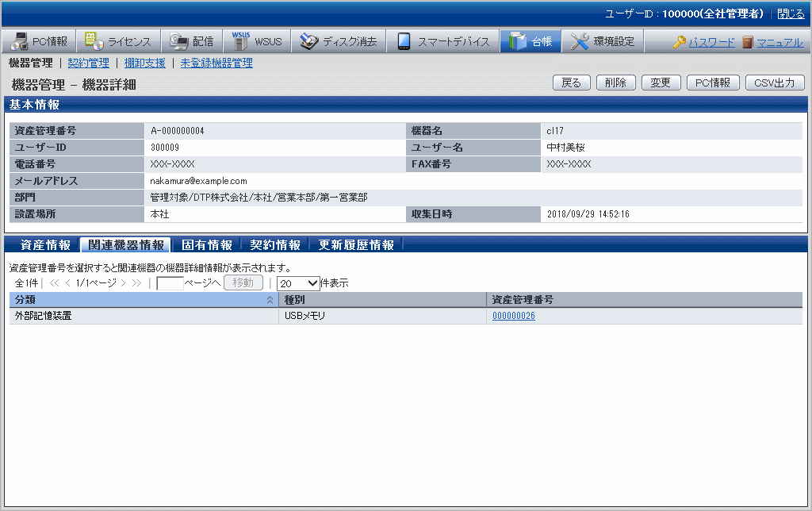
Task: Click the 変更 change button
Action: pyautogui.click(x=661, y=83)
